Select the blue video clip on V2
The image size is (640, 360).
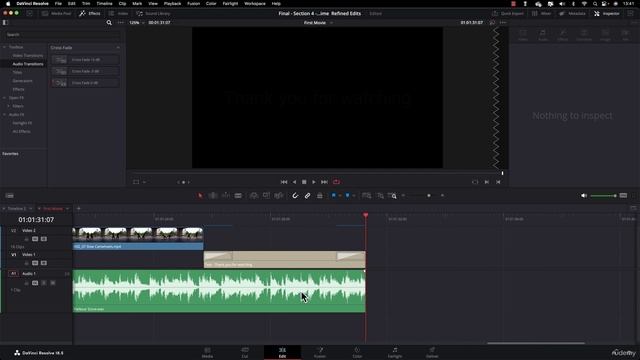coord(138,239)
